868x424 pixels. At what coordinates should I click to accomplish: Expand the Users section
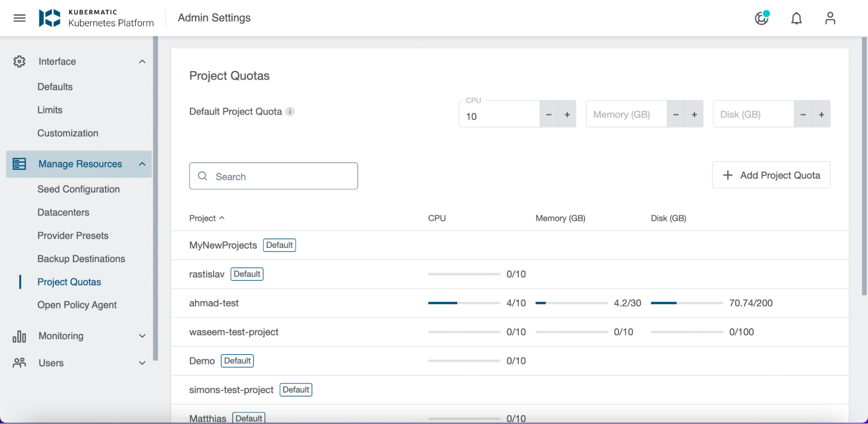tap(142, 363)
